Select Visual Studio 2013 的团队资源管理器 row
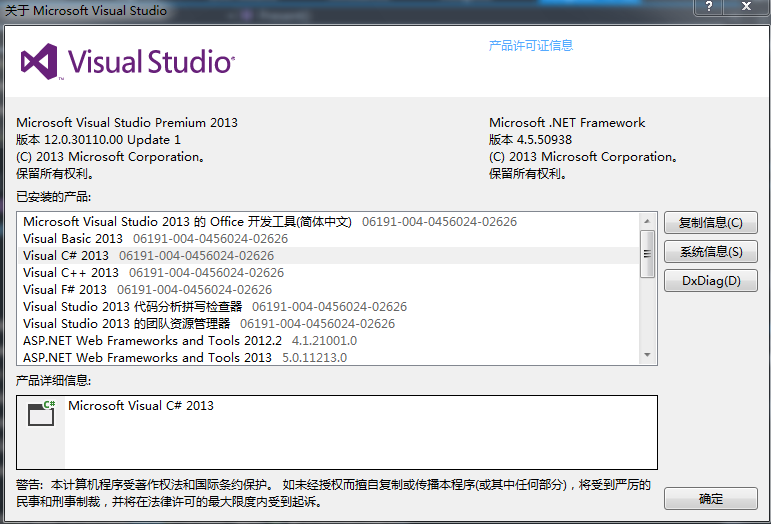 click(328, 323)
